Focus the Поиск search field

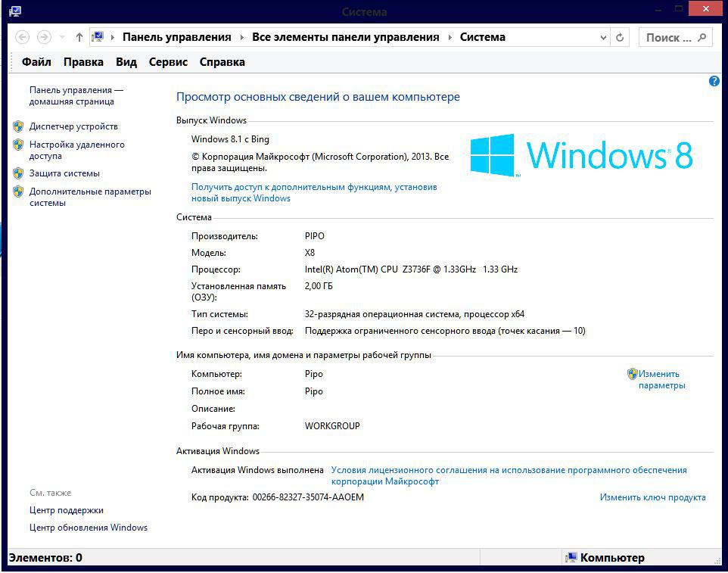pos(676,37)
